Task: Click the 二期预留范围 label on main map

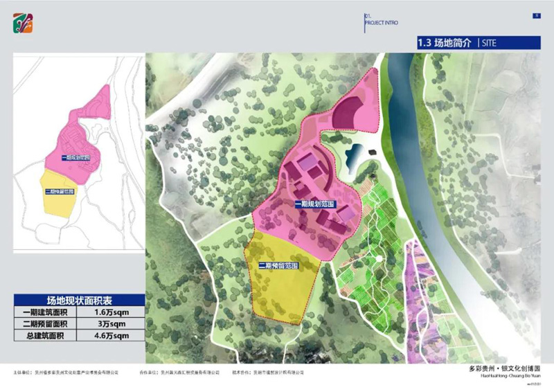Action: click(278, 266)
